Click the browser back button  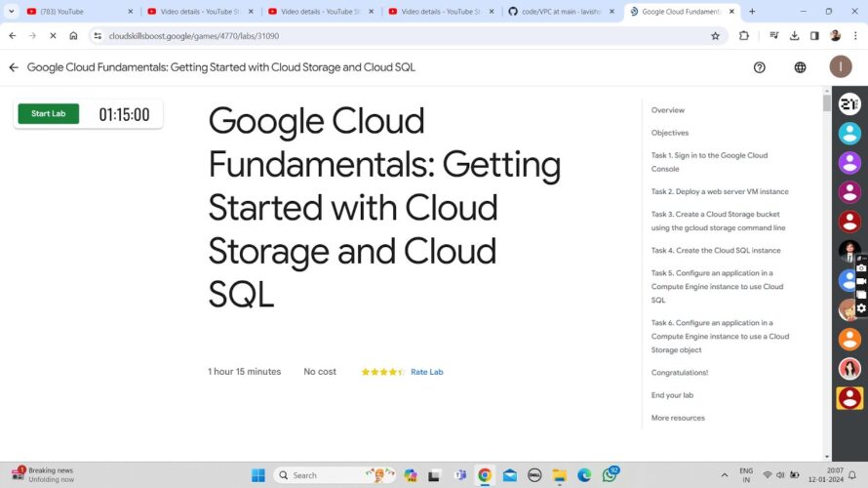(x=12, y=36)
